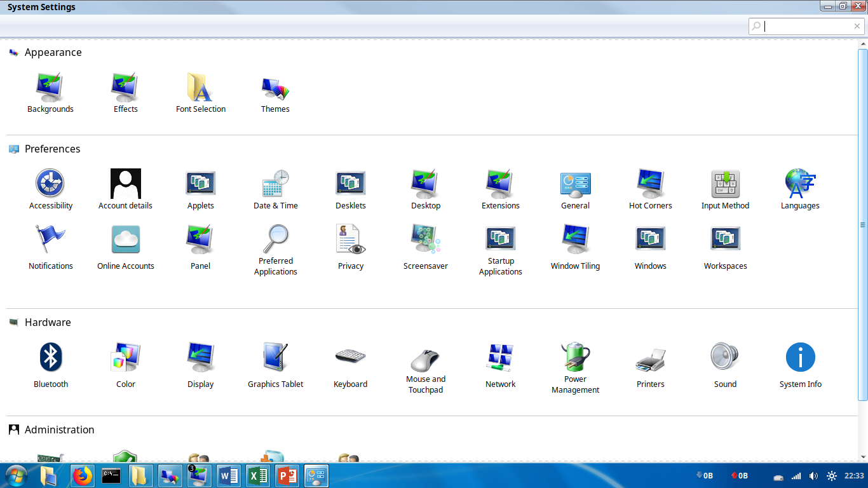Open Accessibility preferences
Viewport: 868px width, 488px height.
point(50,189)
